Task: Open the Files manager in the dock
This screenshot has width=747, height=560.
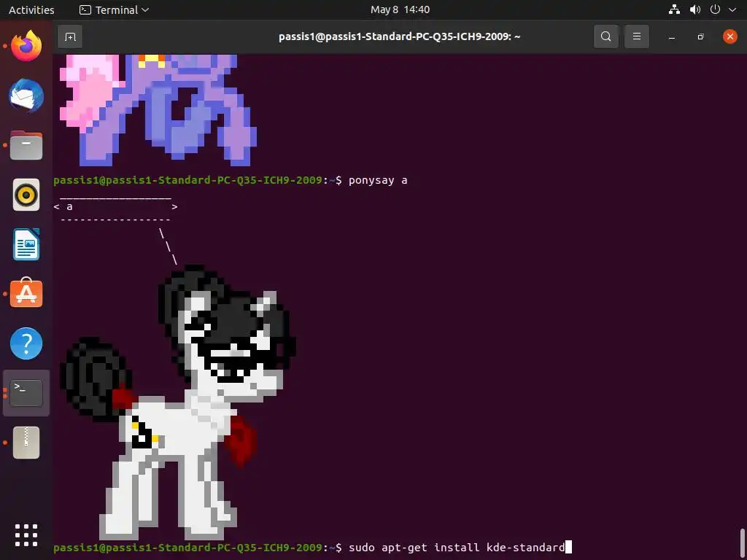Action: coord(26,145)
